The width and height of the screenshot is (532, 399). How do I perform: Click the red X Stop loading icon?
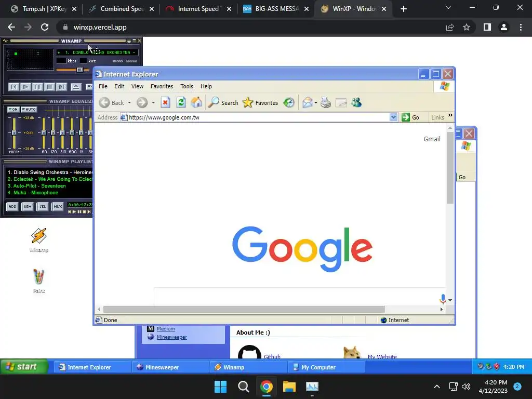tap(165, 102)
